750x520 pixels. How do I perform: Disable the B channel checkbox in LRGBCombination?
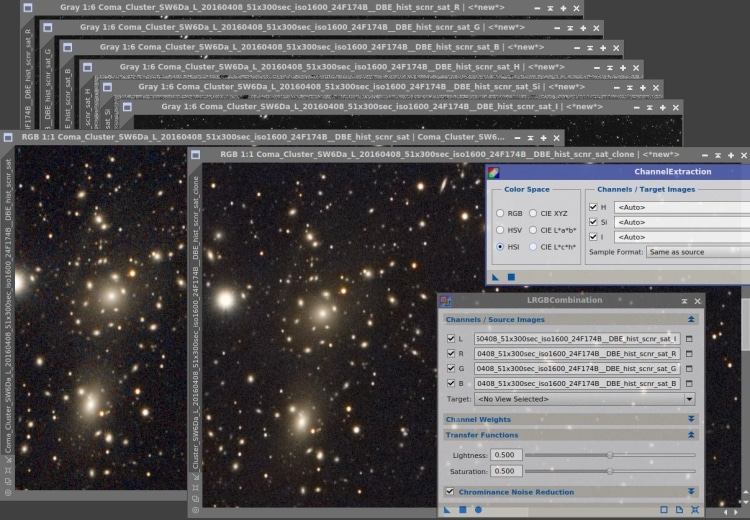click(x=451, y=383)
